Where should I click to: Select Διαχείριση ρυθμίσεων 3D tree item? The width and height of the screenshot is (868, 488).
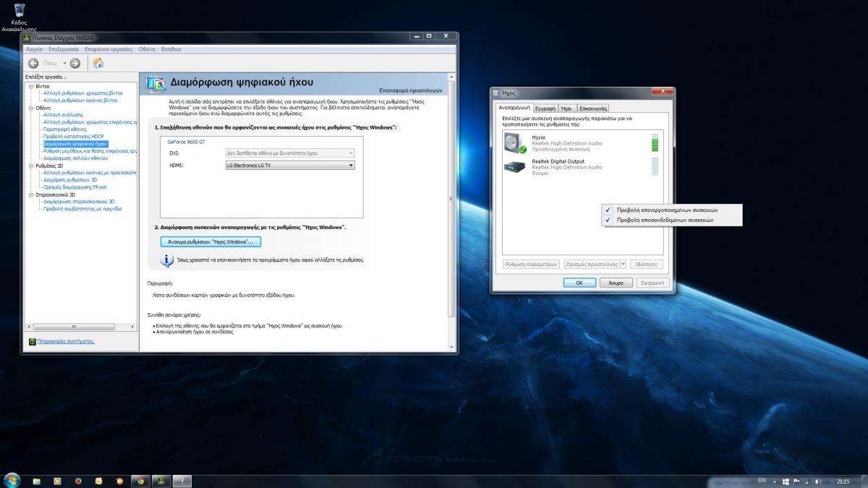pyautogui.click(x=70, y=180)
